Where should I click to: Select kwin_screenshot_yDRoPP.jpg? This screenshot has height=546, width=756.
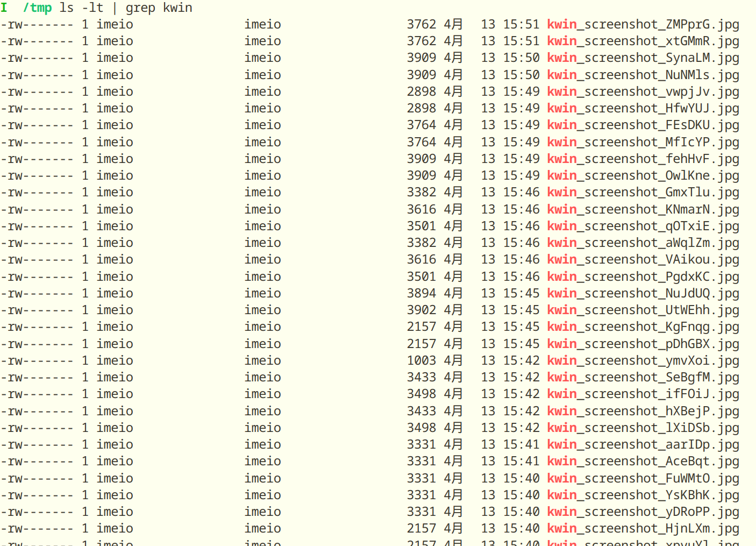coord(643,512)
